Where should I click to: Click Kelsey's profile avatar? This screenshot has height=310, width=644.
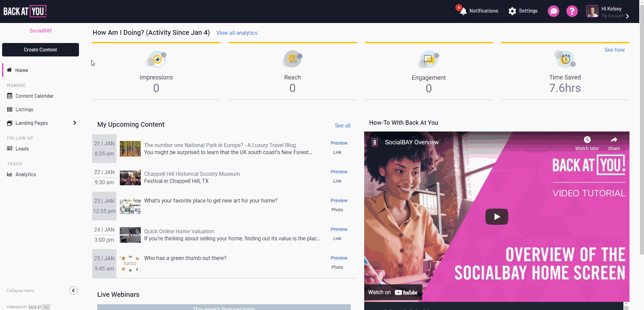click(x=592, y=11)
